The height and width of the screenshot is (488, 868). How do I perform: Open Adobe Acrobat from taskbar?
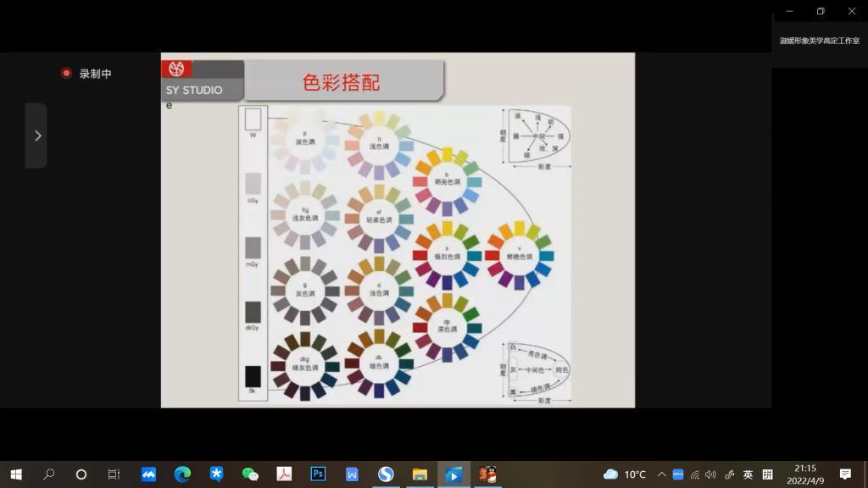[x=284, y=474]
